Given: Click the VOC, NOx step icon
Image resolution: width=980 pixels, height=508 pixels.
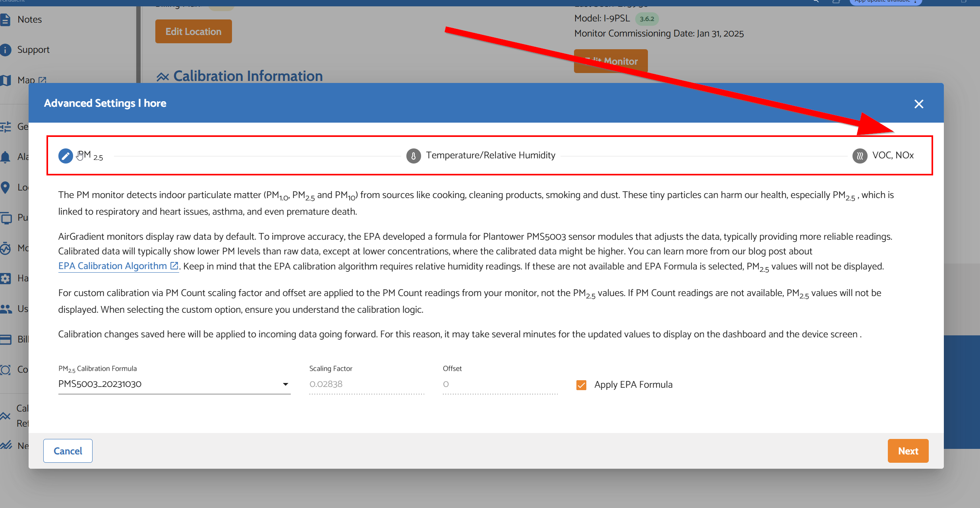Looking at the screenshot, I should click(x=860, y=156).
